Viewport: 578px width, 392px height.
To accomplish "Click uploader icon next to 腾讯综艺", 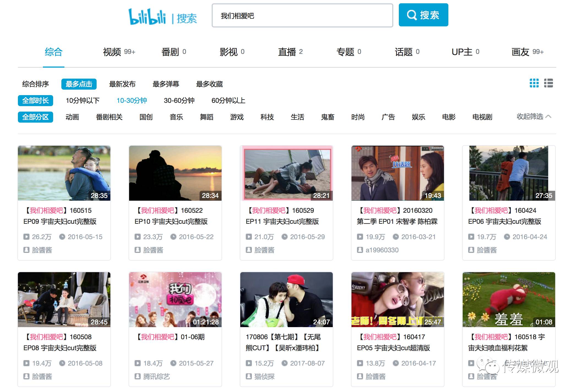I will [x=138, y=376].
